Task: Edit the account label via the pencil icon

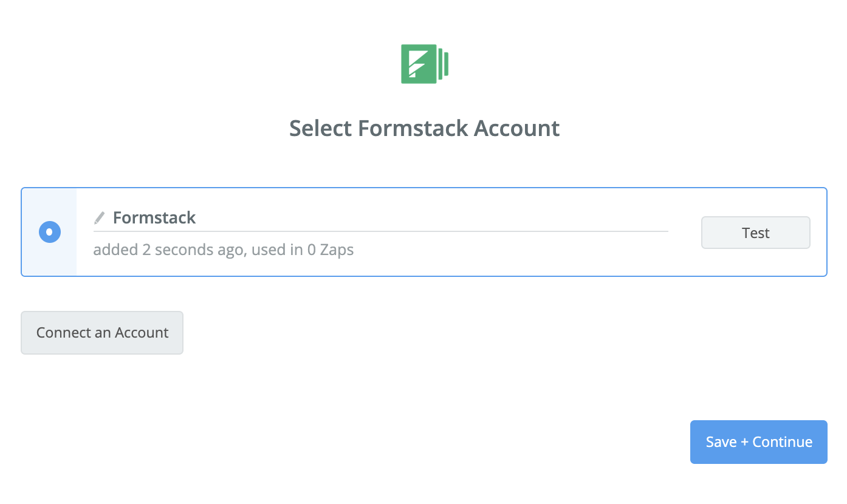Action: tap(100, 218)
